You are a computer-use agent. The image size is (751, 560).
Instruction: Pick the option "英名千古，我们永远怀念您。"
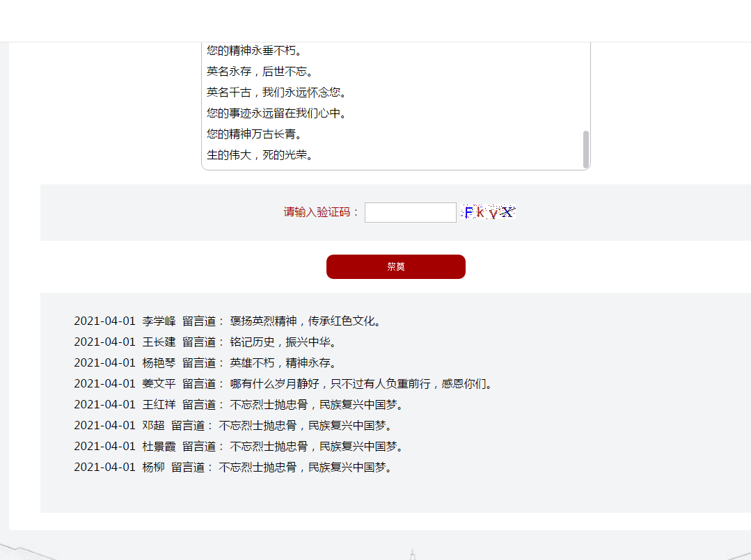point(276,93)
